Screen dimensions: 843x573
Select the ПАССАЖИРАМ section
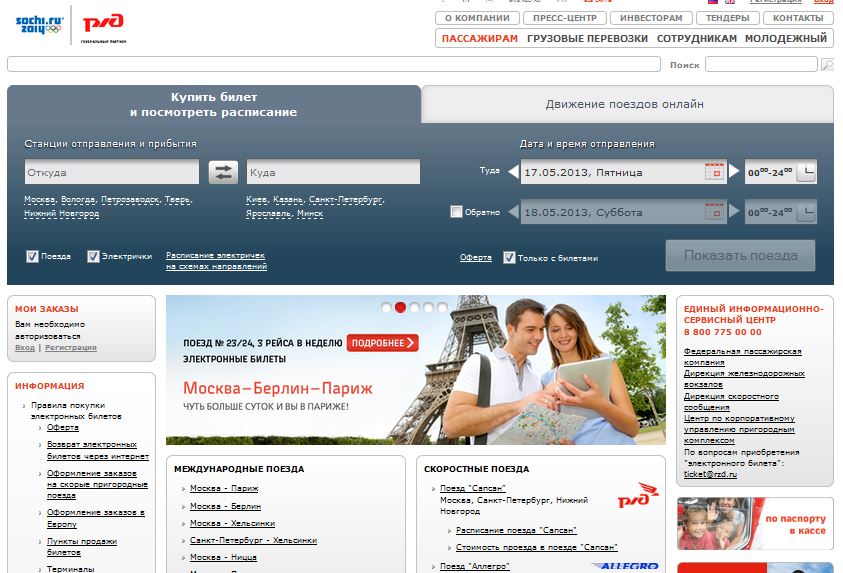(x=480, y=38)
